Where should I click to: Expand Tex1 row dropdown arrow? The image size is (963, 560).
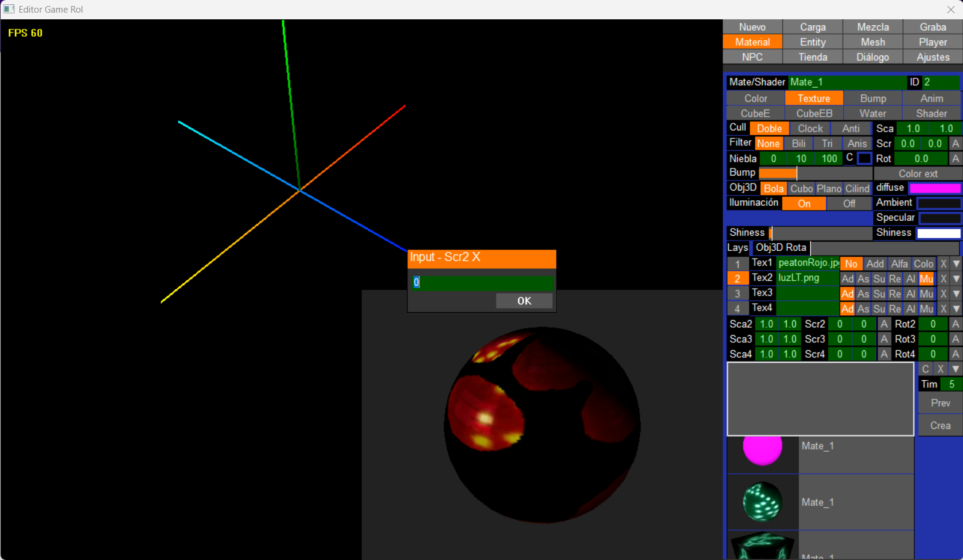956,264
